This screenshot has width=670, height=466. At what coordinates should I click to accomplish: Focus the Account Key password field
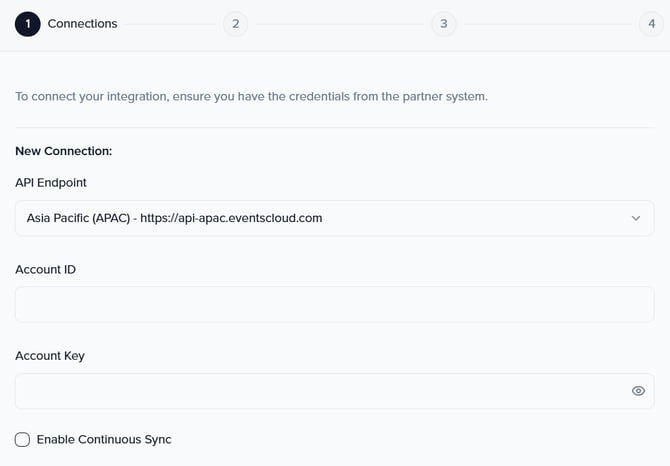pyautogui.click(x=320, y=391)
